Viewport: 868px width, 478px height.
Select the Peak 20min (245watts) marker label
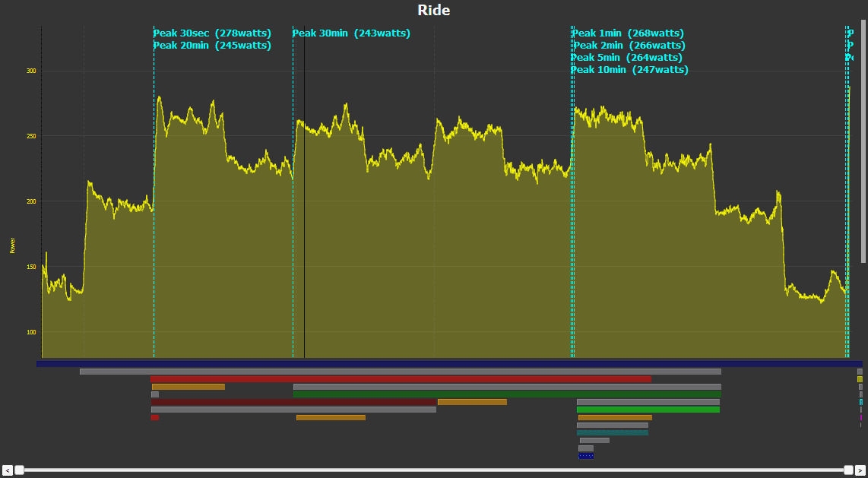pyautogui.click(x=212, y=46)
